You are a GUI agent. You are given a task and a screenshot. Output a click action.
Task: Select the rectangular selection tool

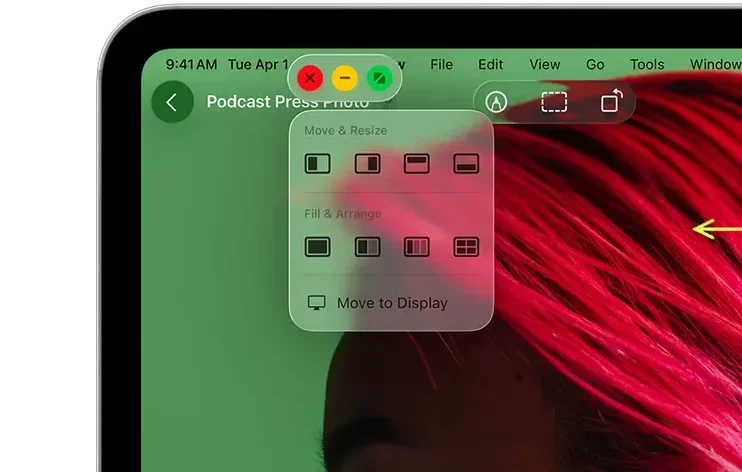[554, 102]
